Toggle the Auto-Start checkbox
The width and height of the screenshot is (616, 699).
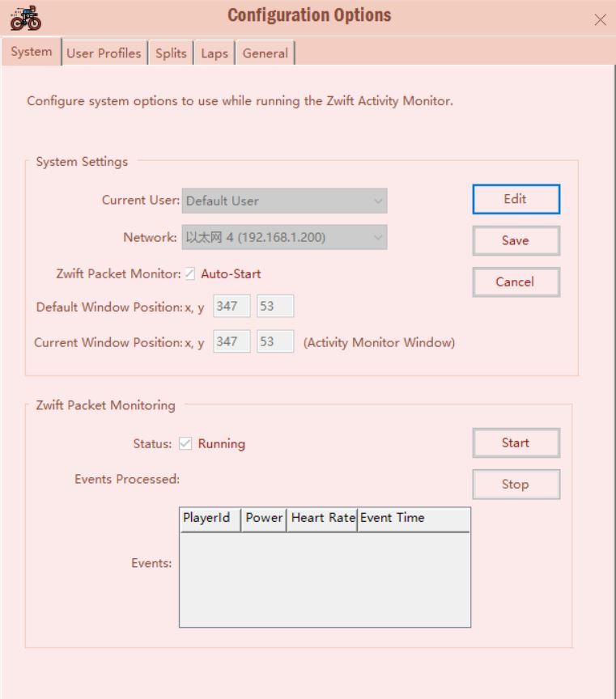click(x=190, y=273)
